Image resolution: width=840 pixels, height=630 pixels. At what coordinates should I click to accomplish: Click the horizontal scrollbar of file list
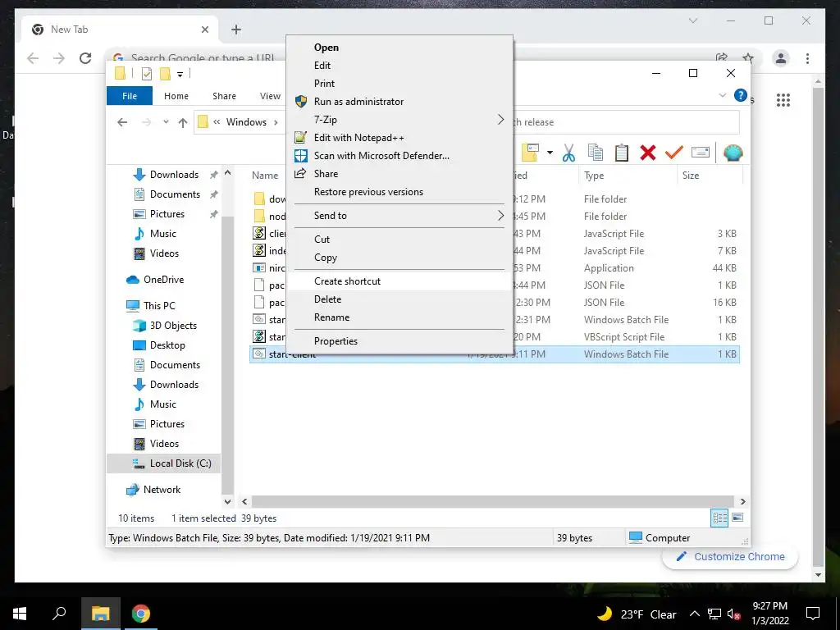point(493,501)
